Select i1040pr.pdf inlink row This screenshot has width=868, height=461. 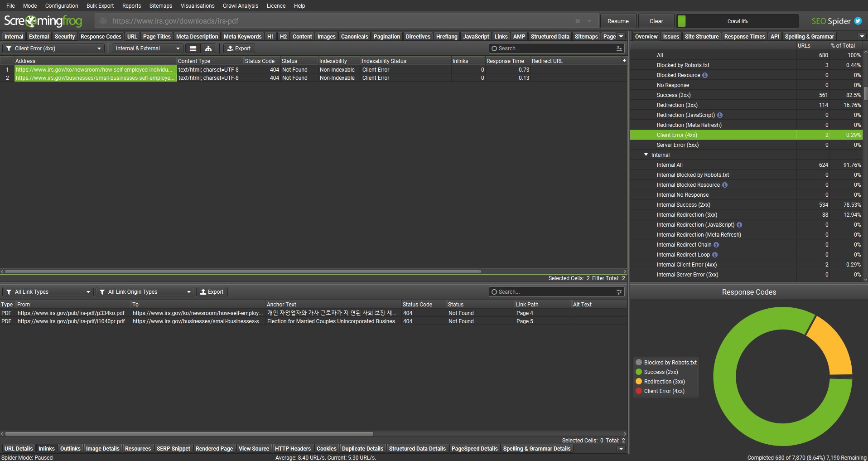click(313, 321)
